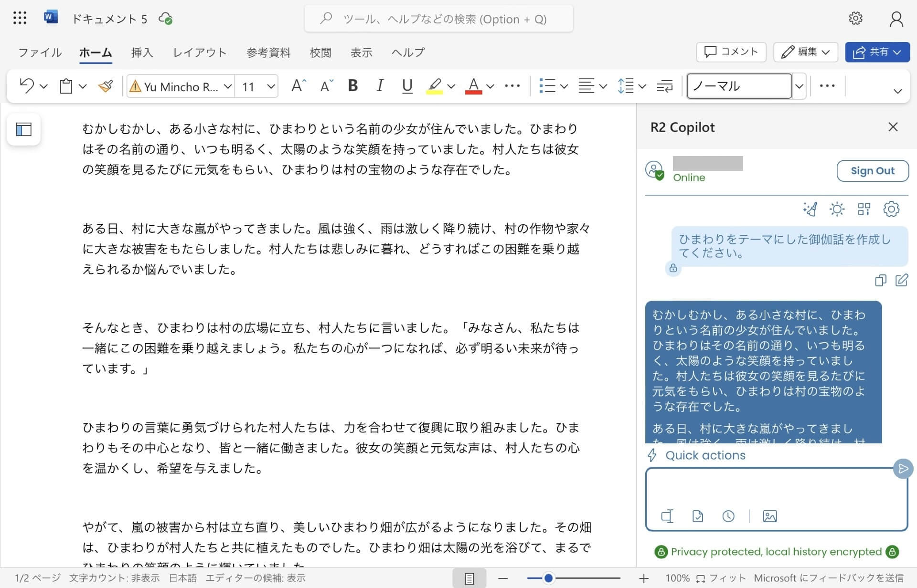Expand the line spacing dropdown arrow
Image resolution: width=917 pixels, height=588 pixels.
(x=642, y=86)
